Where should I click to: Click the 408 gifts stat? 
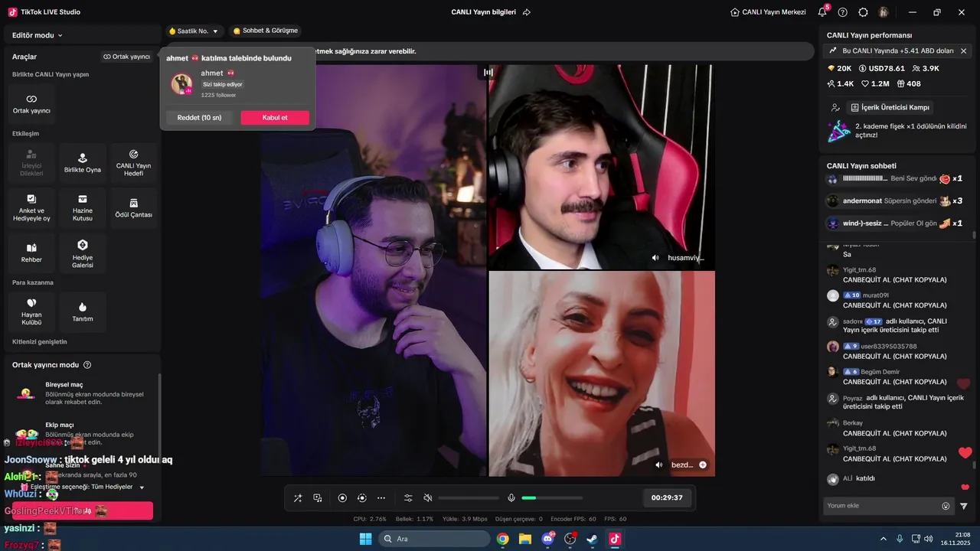(909, 83)
